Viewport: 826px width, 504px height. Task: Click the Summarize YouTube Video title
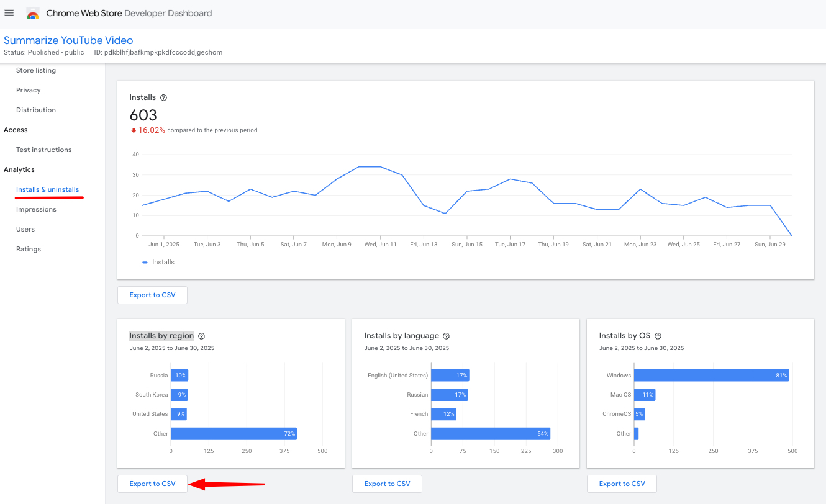tap(68, 40)
